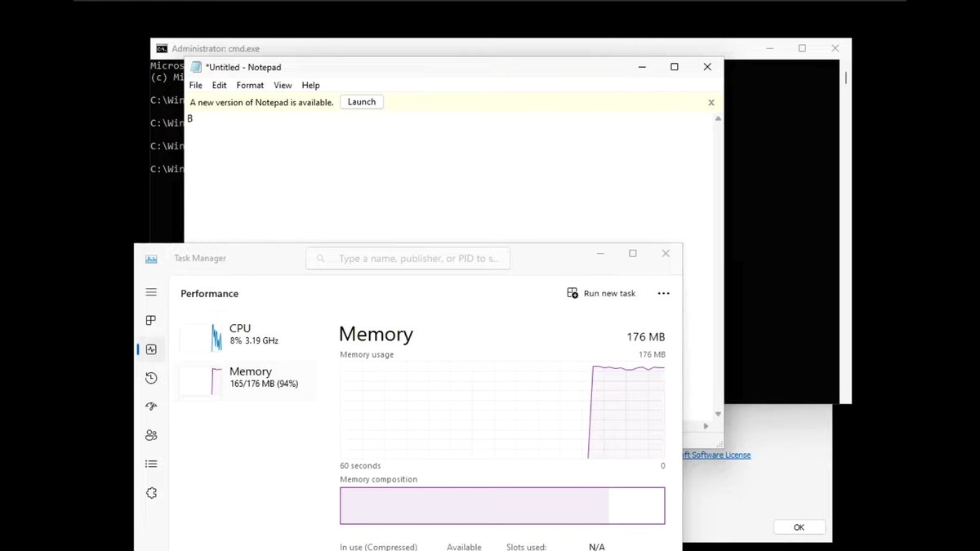Click Run new task button
Image resolution: width=980 pixels, height=551 pixels.
pos(601,294)
